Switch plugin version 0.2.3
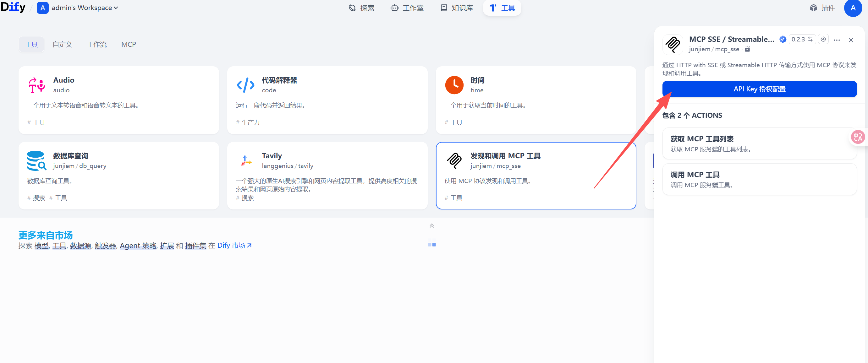868x363 pixels. coord(802,39)
